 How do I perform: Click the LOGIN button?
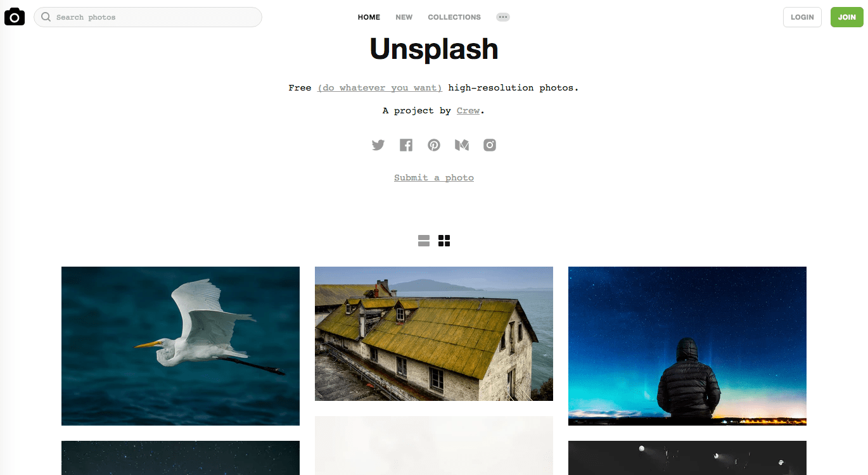click(802, 17)
